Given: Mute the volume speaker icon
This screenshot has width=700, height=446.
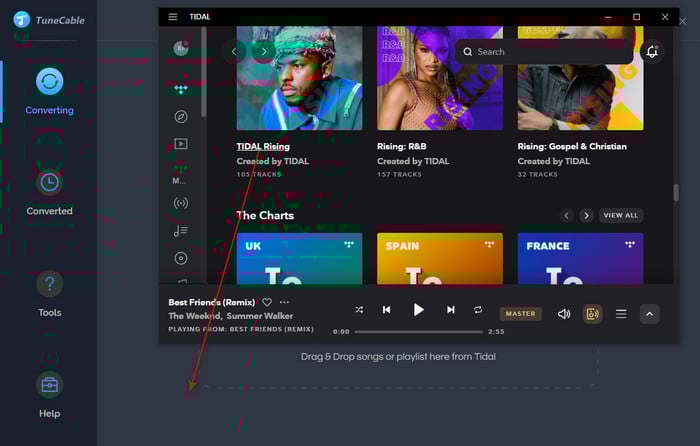Looking at the screenshot, I should [x=564, y=314].
